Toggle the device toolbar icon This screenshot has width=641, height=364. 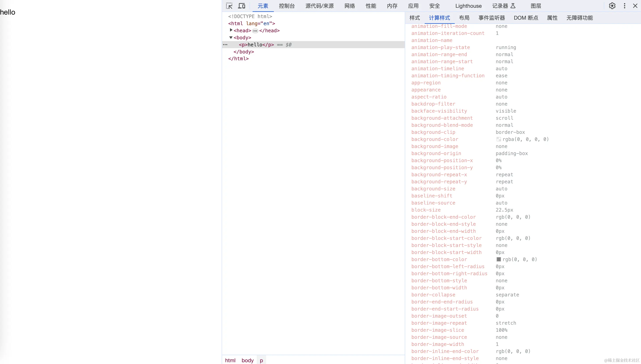pos(242,6)
